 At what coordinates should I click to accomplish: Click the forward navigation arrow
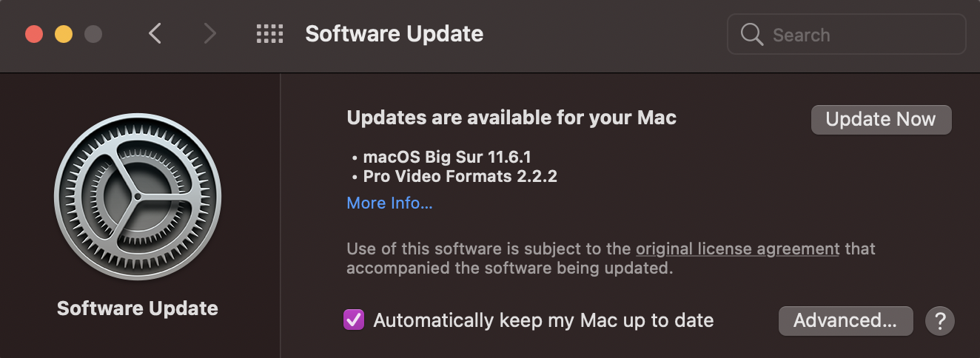click(210, 34)
